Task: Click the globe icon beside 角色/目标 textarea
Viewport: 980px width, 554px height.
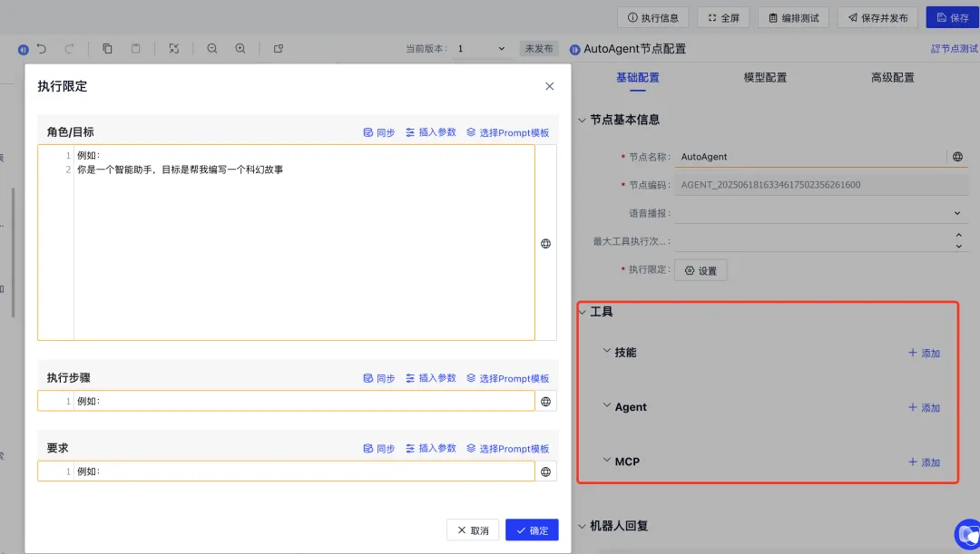Action: [545, 243]
